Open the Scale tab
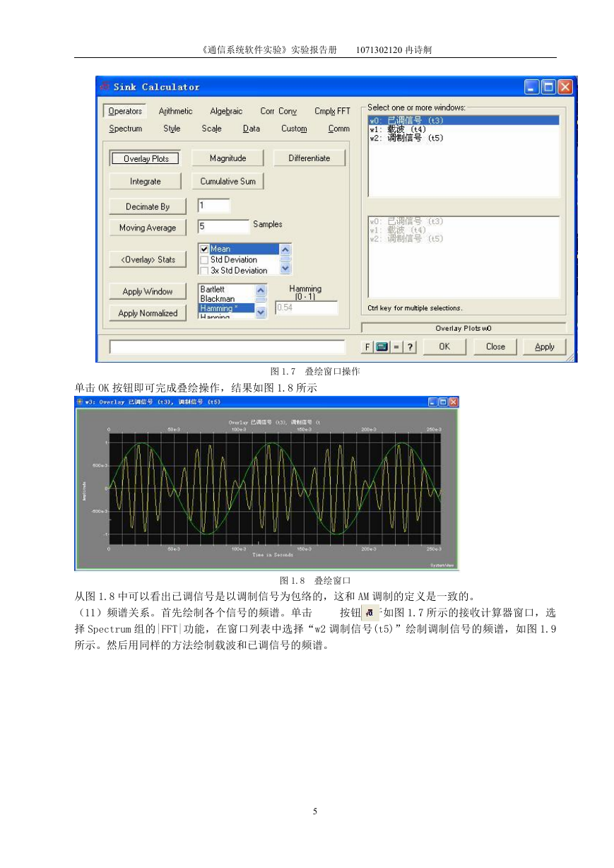This screenshot has width=614, height=868. click(x=211, y=129)
